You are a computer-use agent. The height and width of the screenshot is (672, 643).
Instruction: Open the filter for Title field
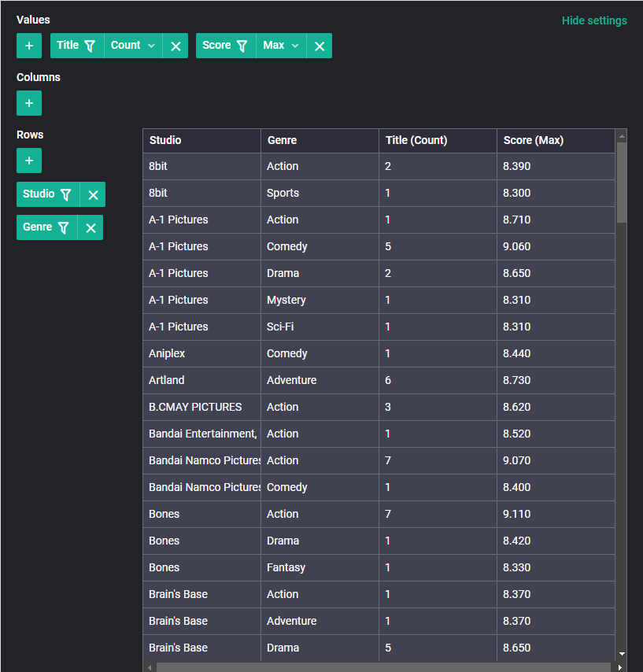tap(90, 46)
